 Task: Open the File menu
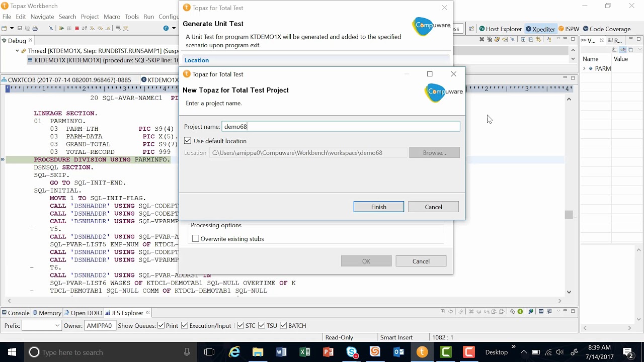coord(7,17)
